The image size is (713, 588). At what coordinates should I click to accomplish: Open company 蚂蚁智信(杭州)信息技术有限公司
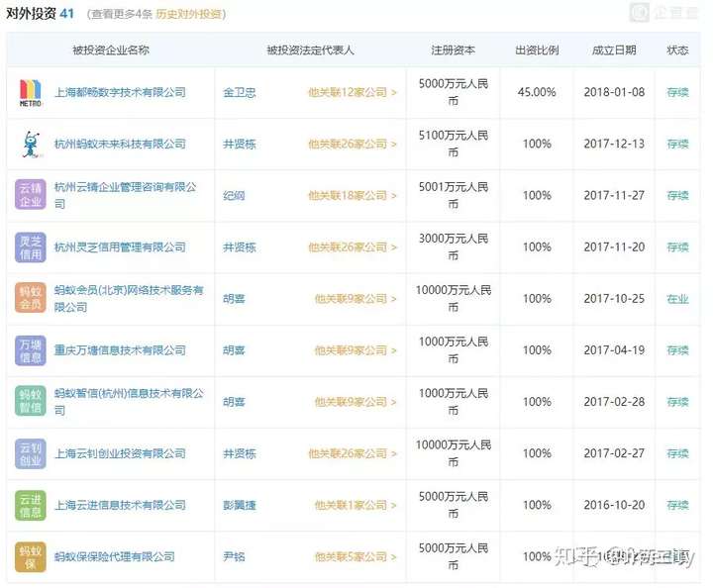pos(129,402)
